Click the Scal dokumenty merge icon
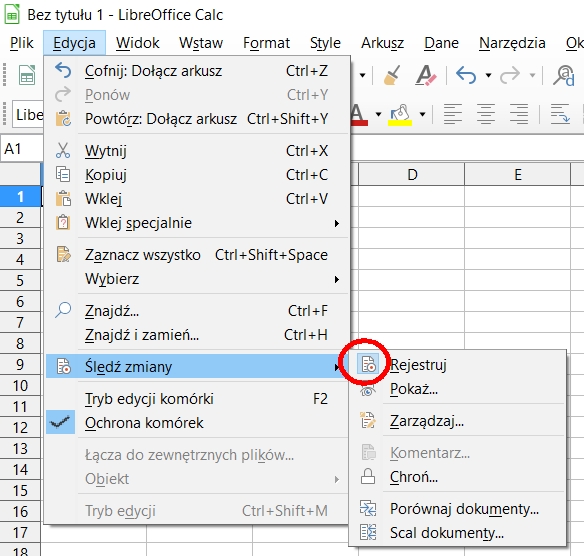Viewport: 584px width, 556px height. tap(368, 532)
